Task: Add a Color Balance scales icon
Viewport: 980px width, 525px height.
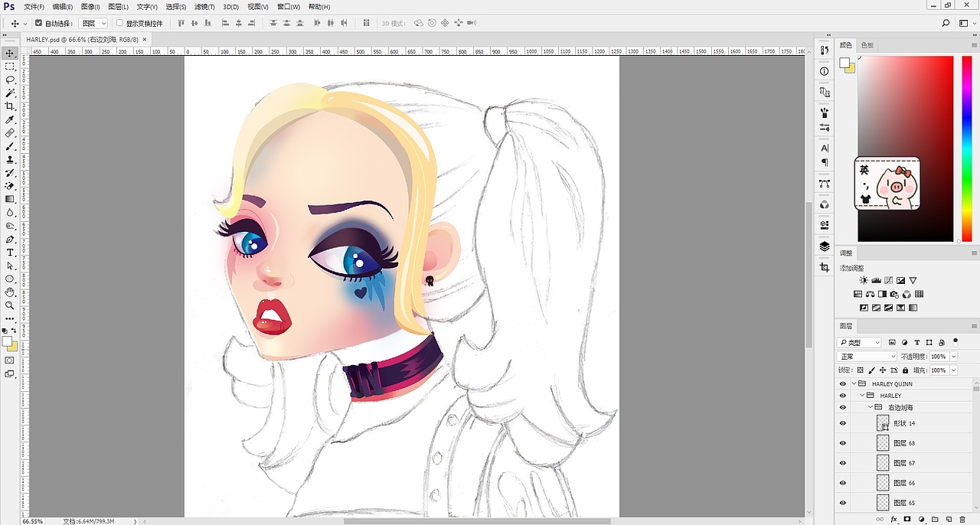Action: point(871,294)
